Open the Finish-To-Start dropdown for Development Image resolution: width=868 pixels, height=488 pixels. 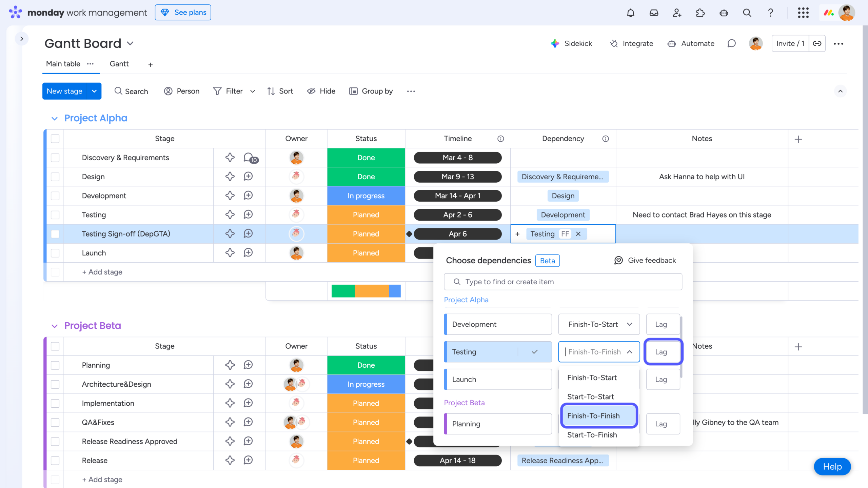point(598,324)
